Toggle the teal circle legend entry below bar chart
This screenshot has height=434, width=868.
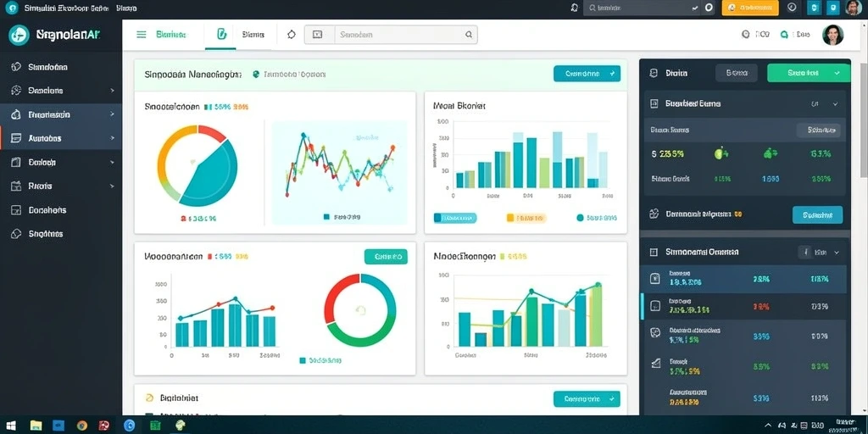(596, 218)
